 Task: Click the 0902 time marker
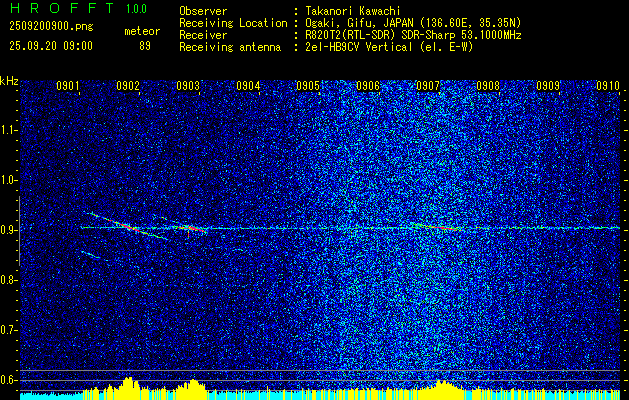(128, 85)
